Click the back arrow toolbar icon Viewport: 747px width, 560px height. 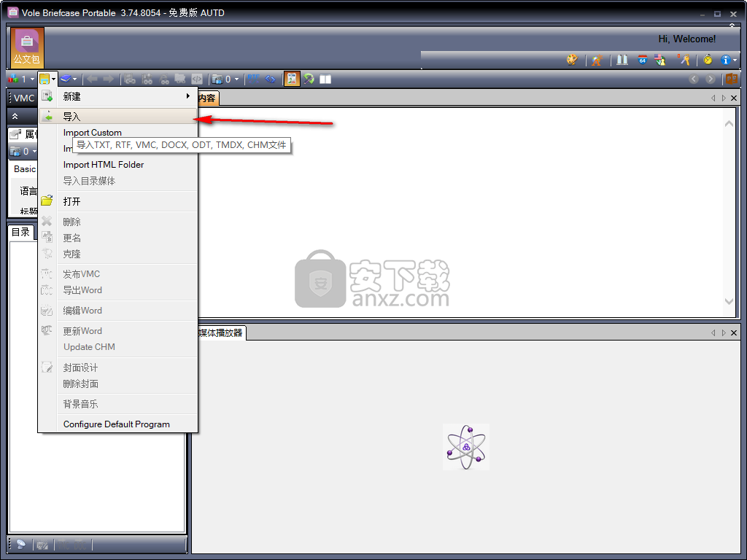pyautogui.click(x=92, y=79)
